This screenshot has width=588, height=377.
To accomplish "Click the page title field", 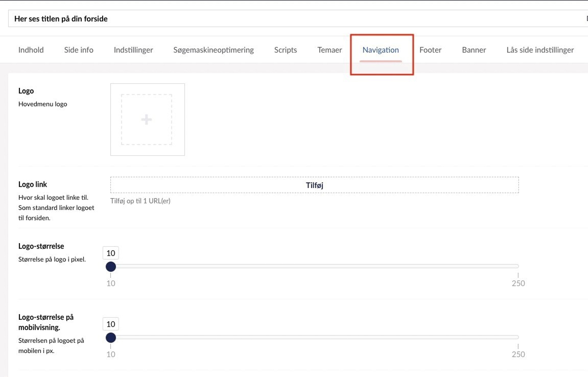I will (298, 19).
